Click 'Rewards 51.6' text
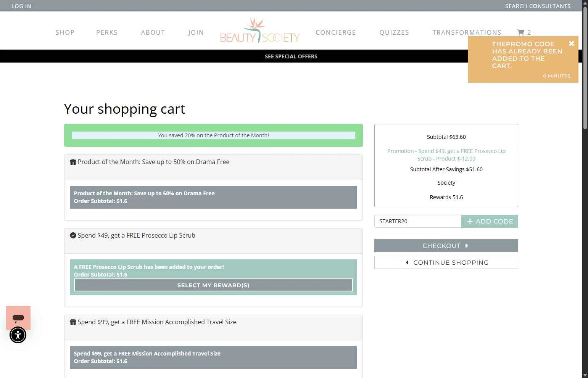The width and height of the screenshot is (588, 378). 446,197
